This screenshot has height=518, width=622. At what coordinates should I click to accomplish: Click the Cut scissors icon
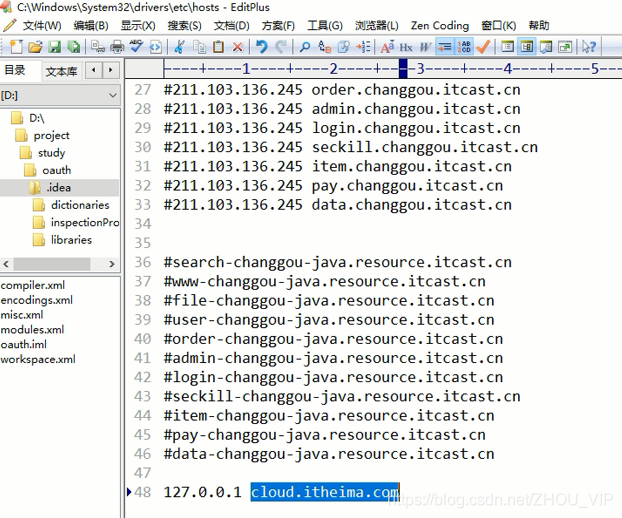(x=180, y=47)
